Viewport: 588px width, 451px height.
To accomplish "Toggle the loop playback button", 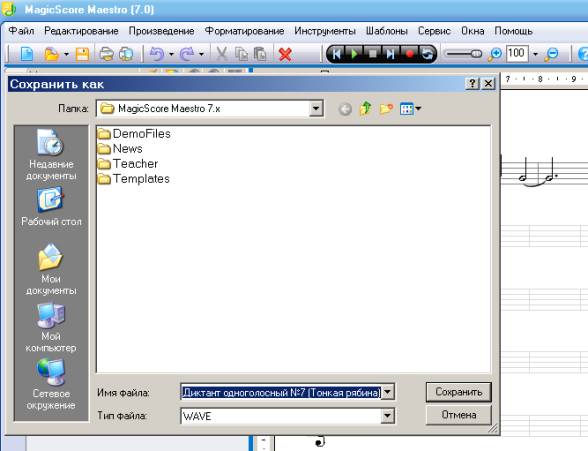I will point(427,54).
